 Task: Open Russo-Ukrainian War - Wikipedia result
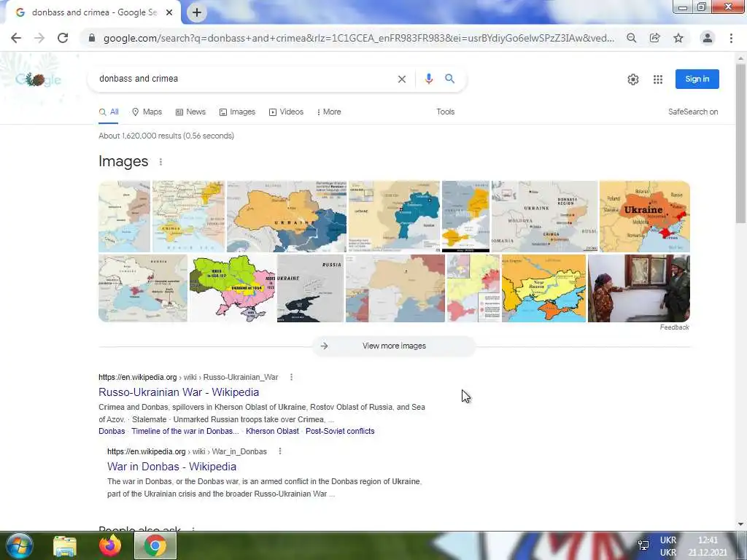tap(179, 392)
